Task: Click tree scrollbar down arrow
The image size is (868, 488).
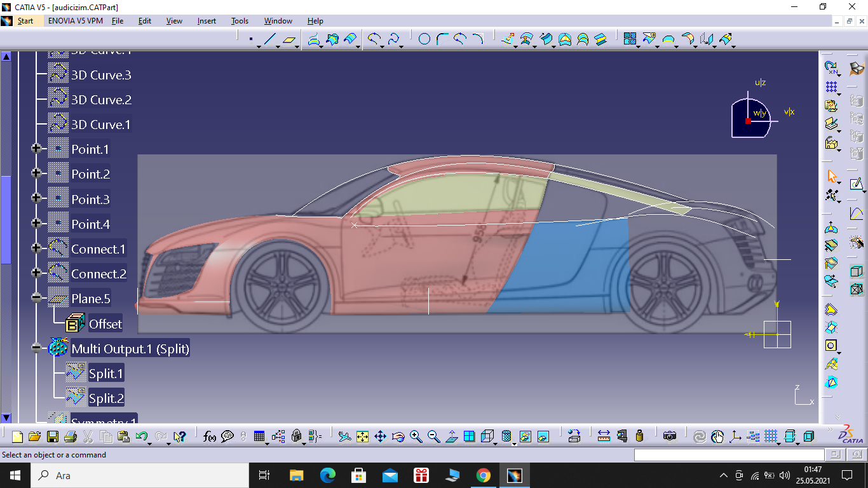Action: [6, 417]
